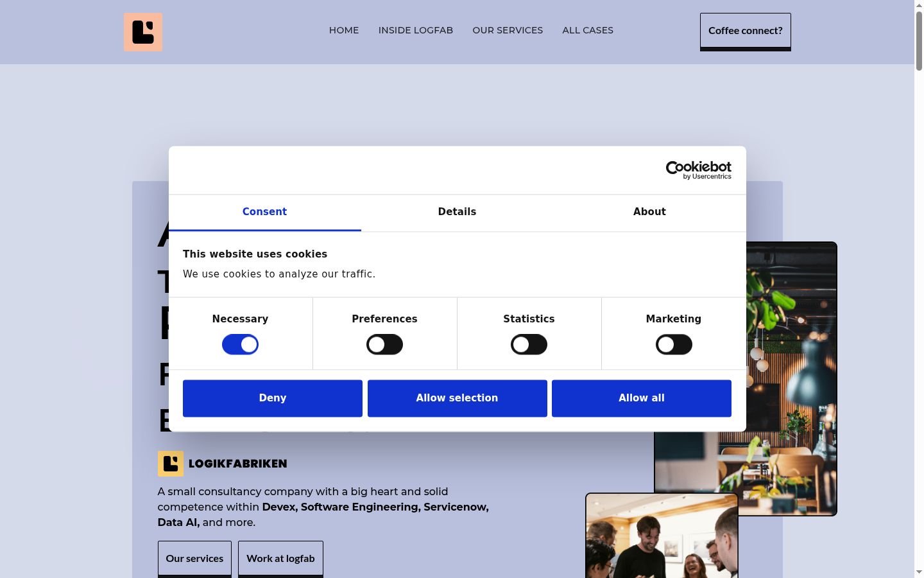Click the cafe interior photo
The width and height of the screenshot is (924, 578).
point(791,379)
